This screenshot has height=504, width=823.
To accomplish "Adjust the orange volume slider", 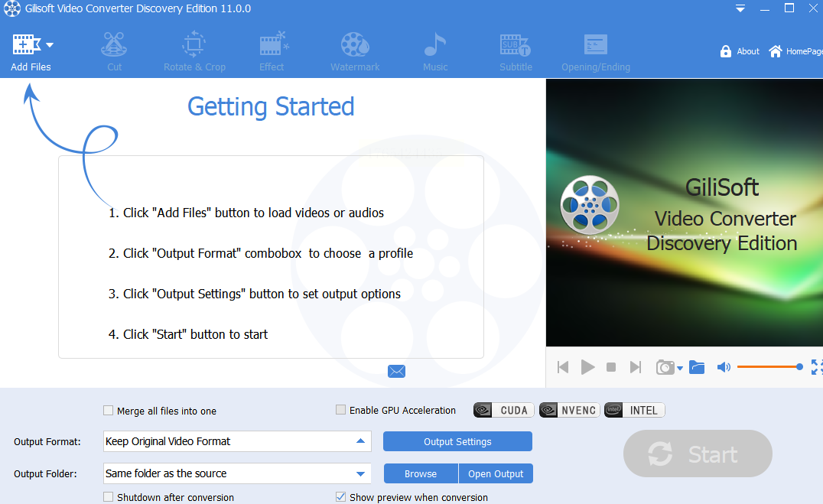I will click(770, 367).
